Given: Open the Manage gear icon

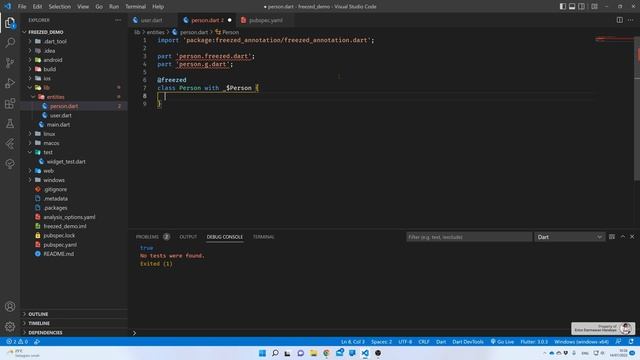Looking at the screenshot, I should point(10,327).
